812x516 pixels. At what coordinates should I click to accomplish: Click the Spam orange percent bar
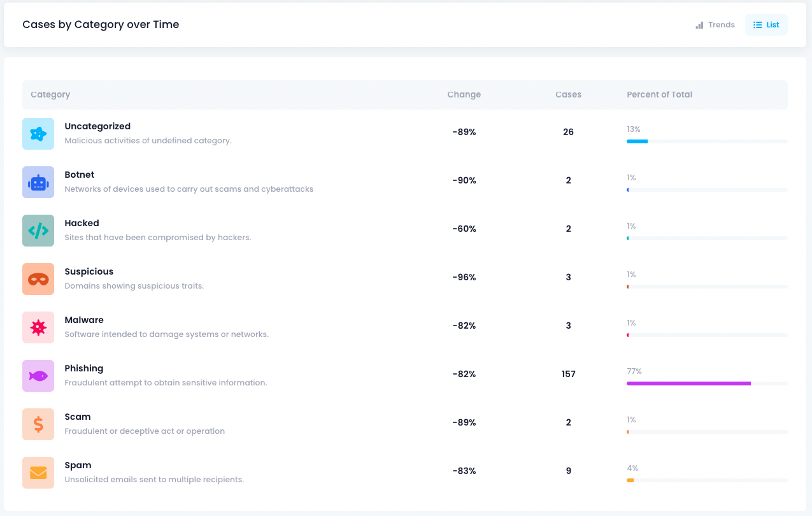tap(630, 480)
